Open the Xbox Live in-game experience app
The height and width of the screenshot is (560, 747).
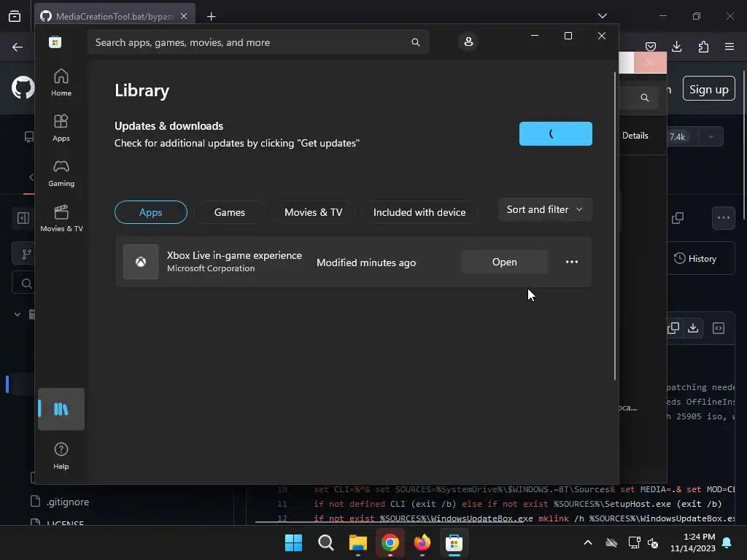505,262
